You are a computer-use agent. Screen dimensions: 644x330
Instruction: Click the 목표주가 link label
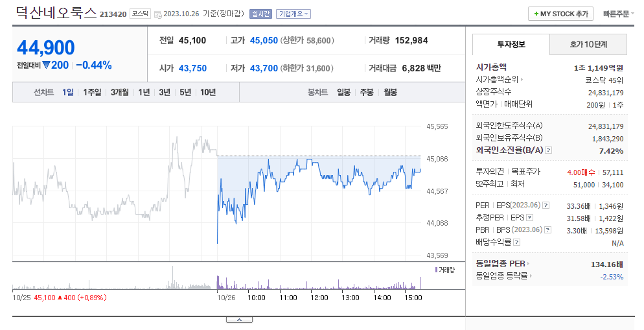click(525, 171)
